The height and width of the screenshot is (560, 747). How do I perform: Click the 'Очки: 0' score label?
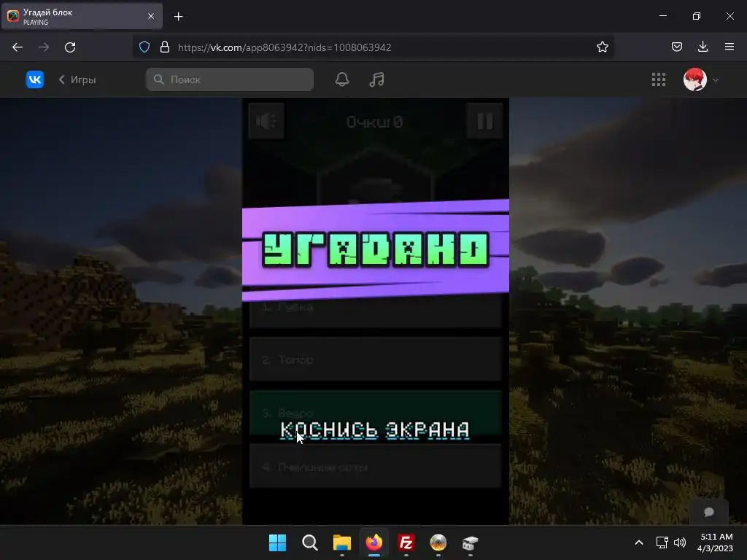pos(374,122)
